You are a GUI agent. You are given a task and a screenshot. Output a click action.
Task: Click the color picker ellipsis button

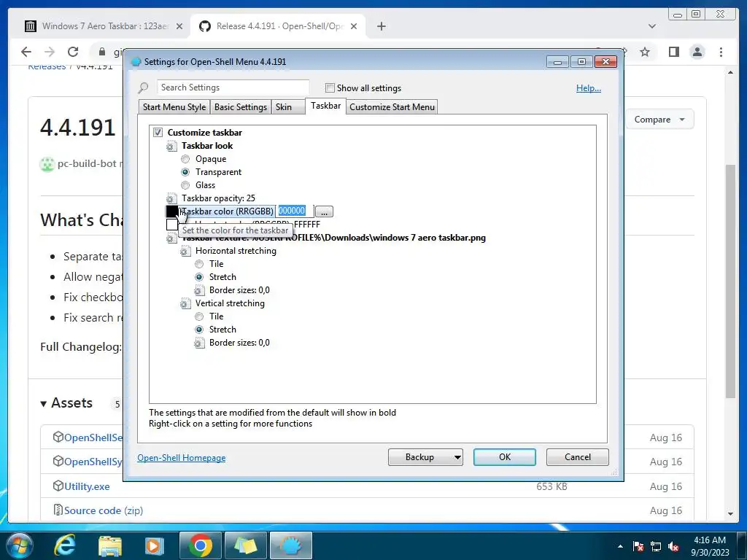pos(324,212)
